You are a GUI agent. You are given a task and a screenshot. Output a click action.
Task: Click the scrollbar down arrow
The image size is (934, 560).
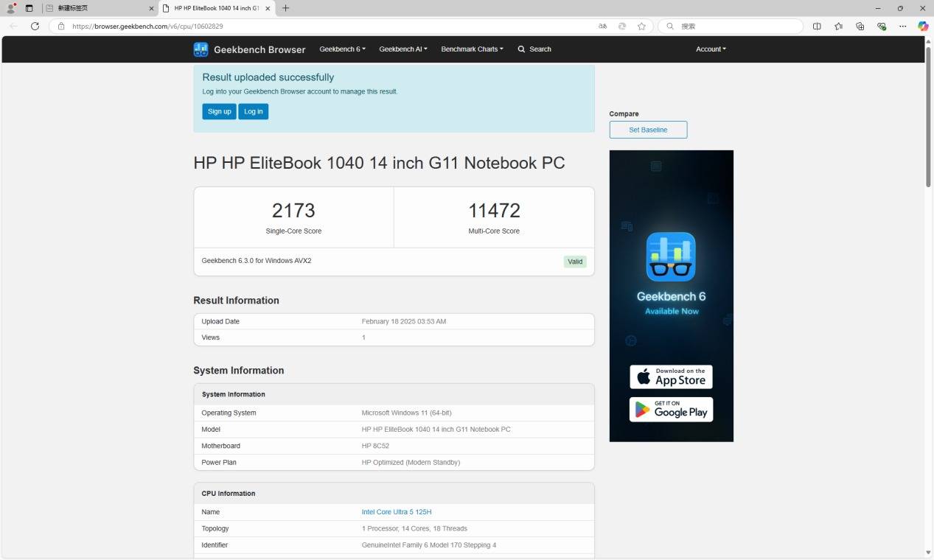(x=928, y=553)
